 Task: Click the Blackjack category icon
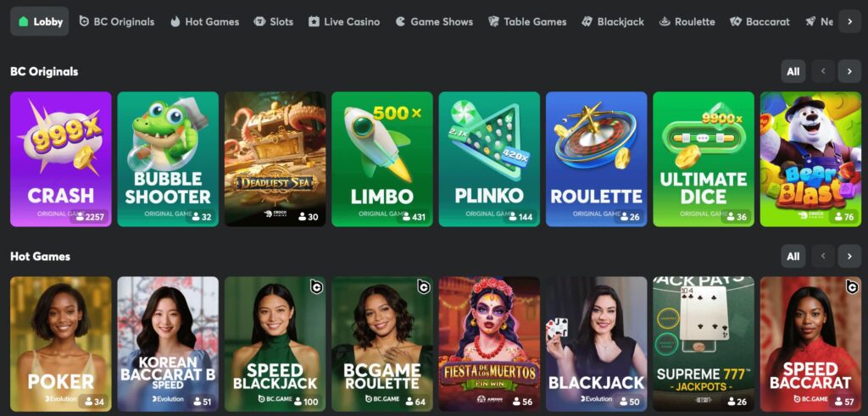point(587,21)
